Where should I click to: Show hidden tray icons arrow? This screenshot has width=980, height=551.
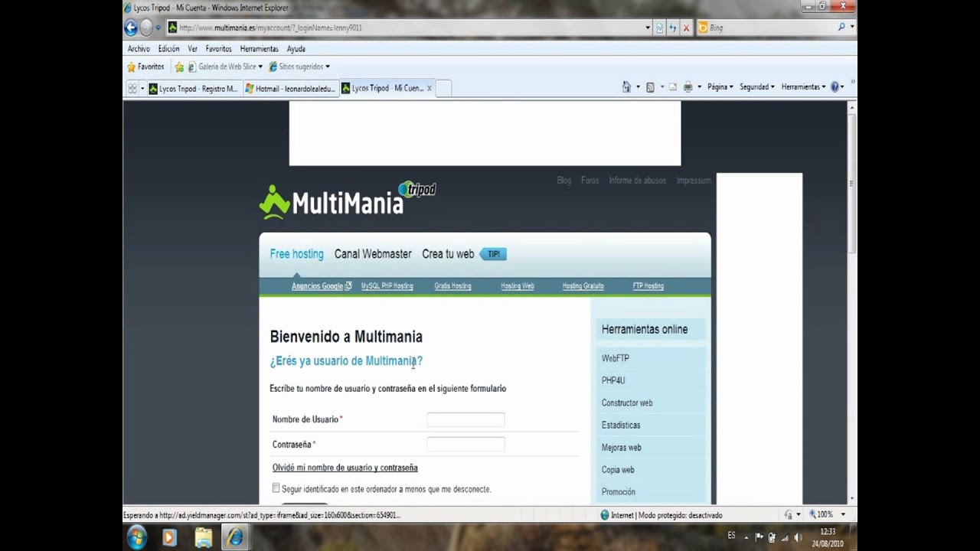pos(748,537)
